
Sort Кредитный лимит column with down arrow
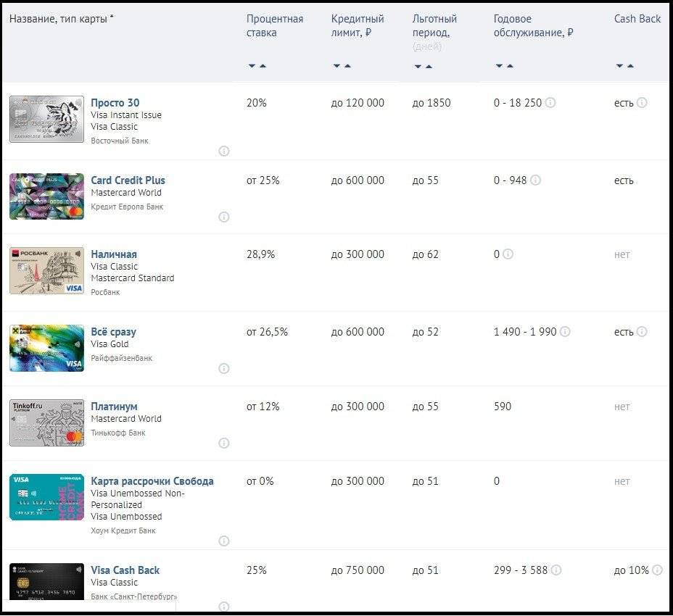click(336, 66)
